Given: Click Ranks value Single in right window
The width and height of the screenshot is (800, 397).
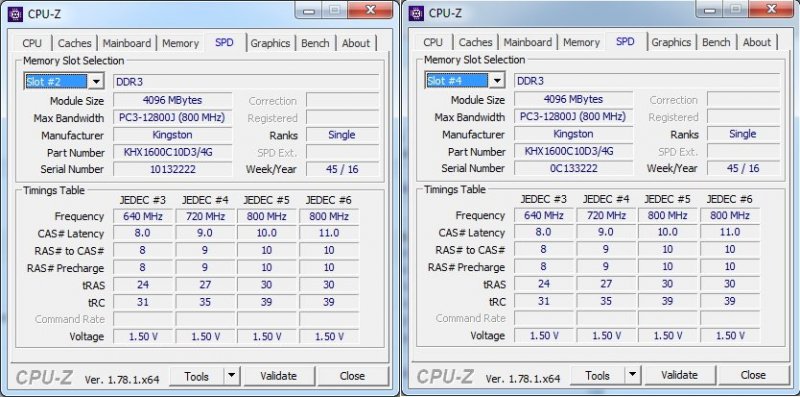Looking at the screenshot, I should point(743,134).
